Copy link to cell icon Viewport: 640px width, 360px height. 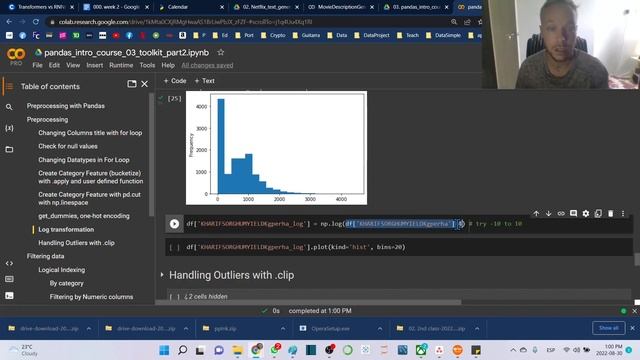[x=561, y=213]
